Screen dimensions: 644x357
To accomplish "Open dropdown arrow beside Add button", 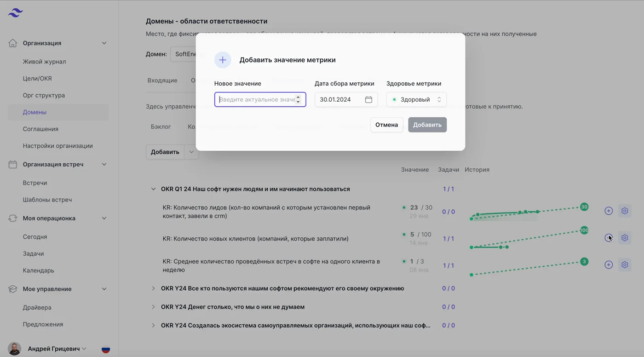I will pyautogui.click(x=191, y=152).
